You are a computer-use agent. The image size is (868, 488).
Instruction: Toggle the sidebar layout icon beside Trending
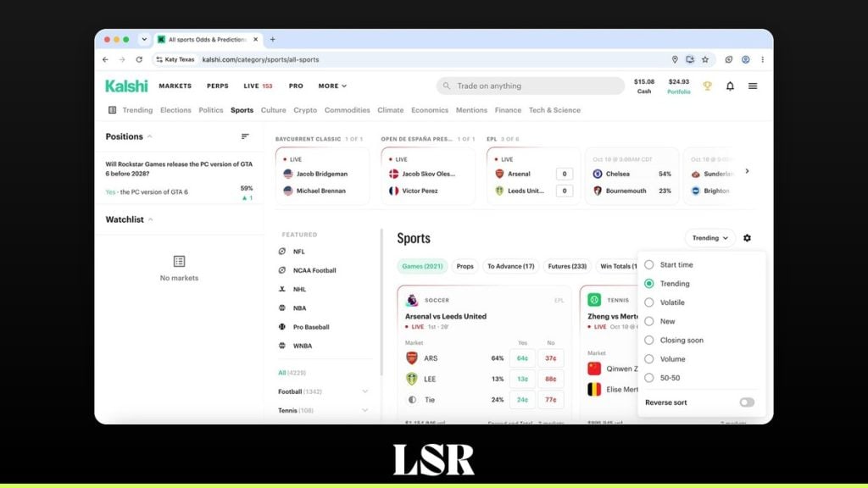(x=113, y=110)
